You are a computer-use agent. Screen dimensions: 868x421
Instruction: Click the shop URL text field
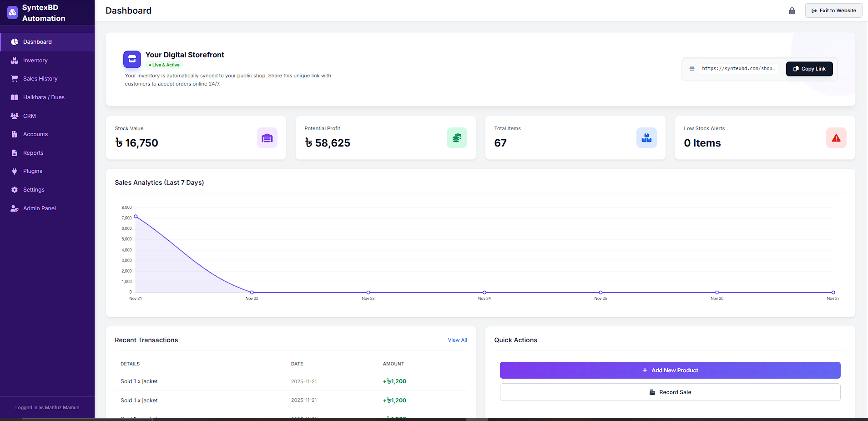(738, 69)
